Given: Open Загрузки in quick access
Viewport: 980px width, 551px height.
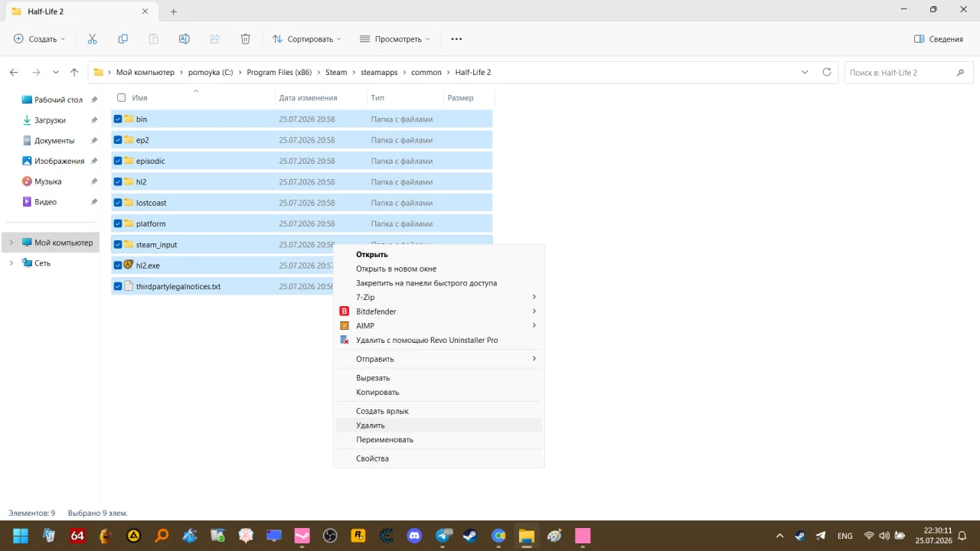Looking at the screenshot, I should click(51, 120).
